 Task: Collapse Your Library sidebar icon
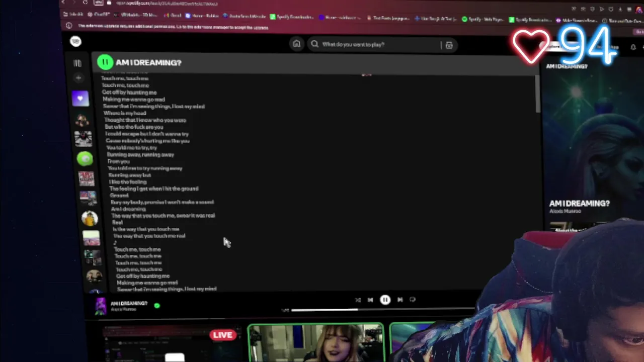point(77,63)
